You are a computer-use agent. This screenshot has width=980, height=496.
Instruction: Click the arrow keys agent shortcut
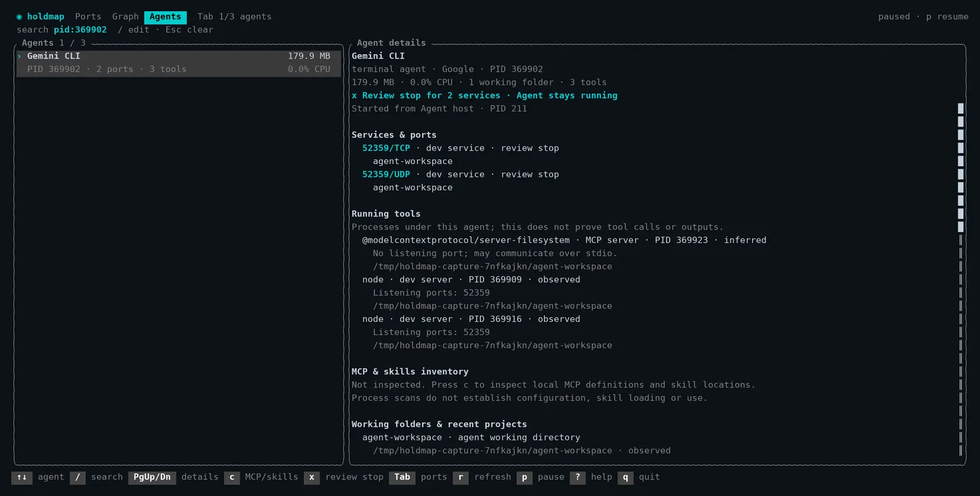point(22,477)
